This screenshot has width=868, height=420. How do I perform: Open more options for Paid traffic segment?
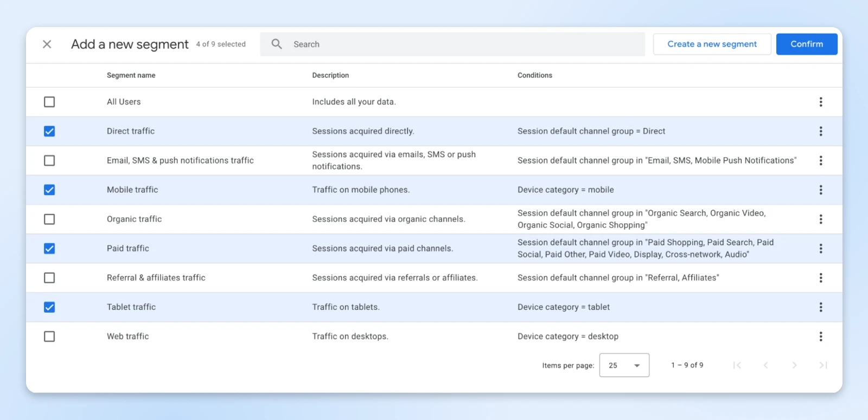pyautogui.click(x=820, y=248)
